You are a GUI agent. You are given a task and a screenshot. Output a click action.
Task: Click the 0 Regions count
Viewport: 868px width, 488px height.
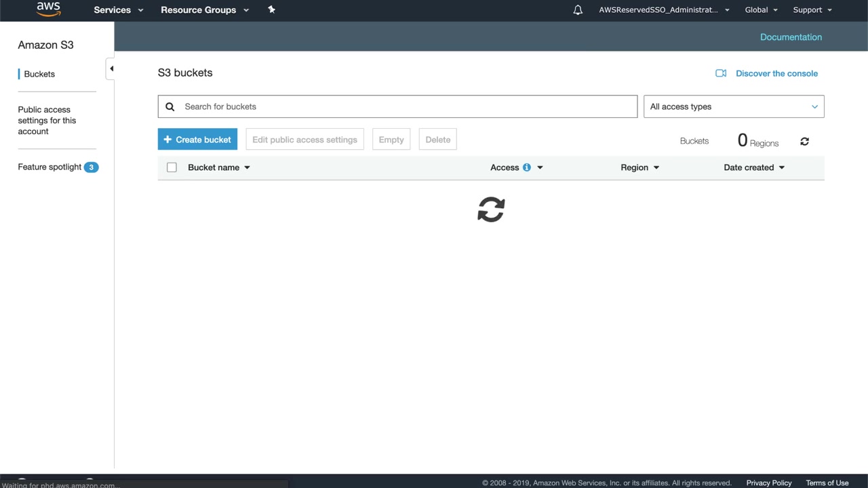pos(758,141)
